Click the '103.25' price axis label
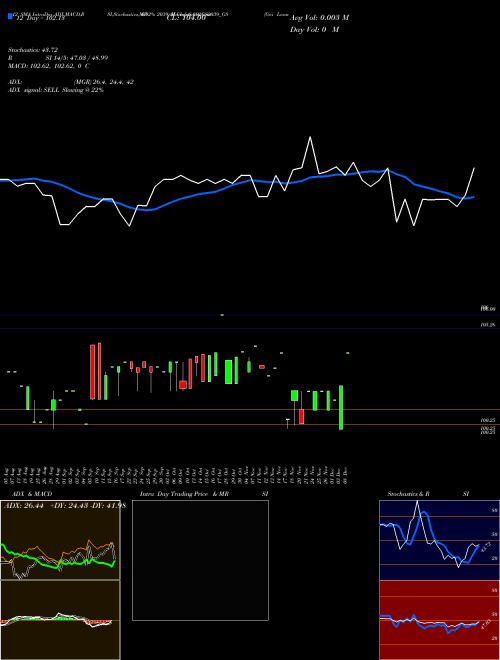Viewport: 500px width, 660px height. 487,325
